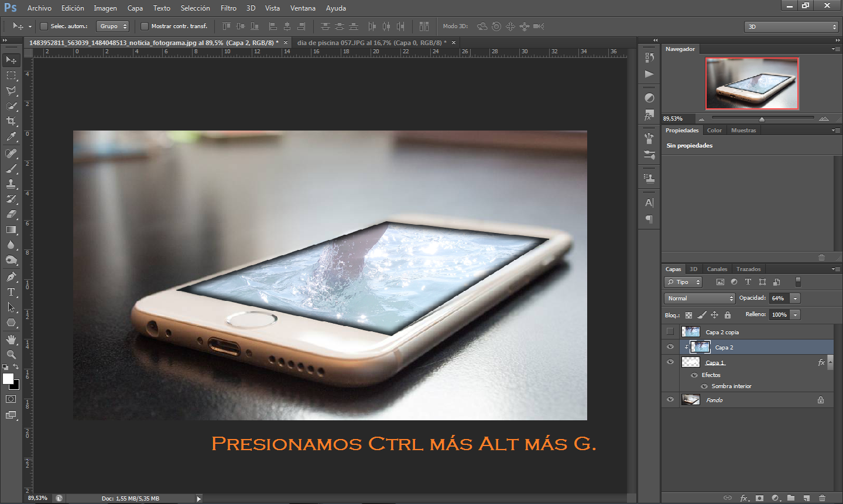Open the Opacidad slider dropdown arrow
The width and height of the screenshot is (843, 504).
pos(795,299)
